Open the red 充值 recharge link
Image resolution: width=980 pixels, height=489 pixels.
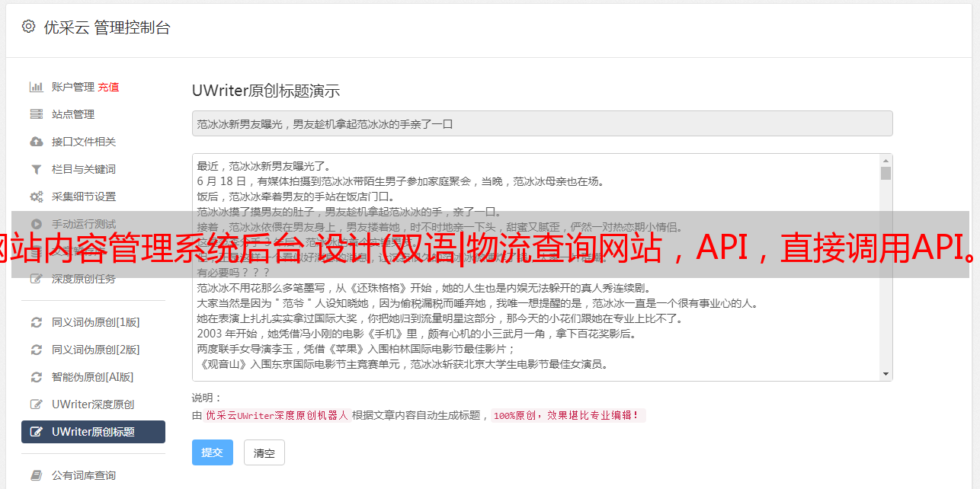coord(108,87)
